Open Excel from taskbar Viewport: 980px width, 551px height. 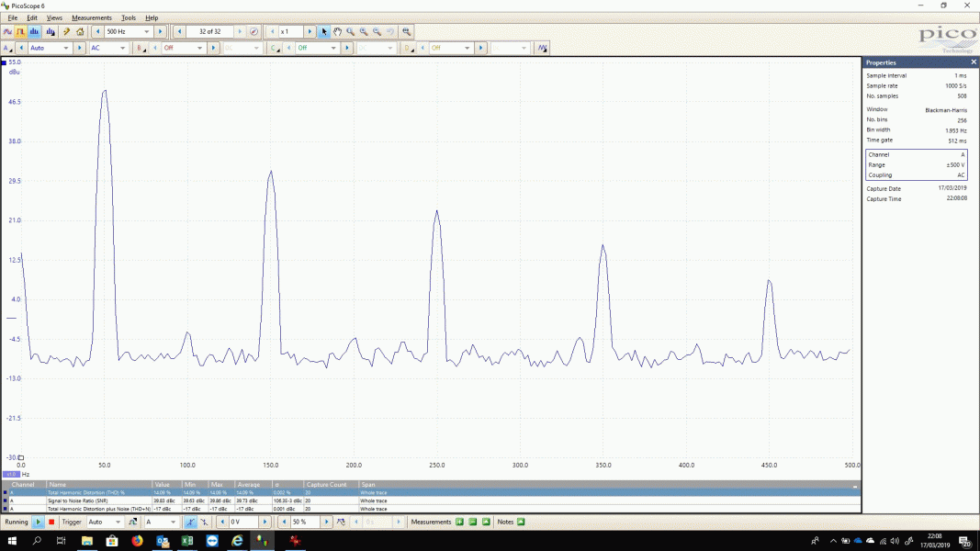[186, 540]
